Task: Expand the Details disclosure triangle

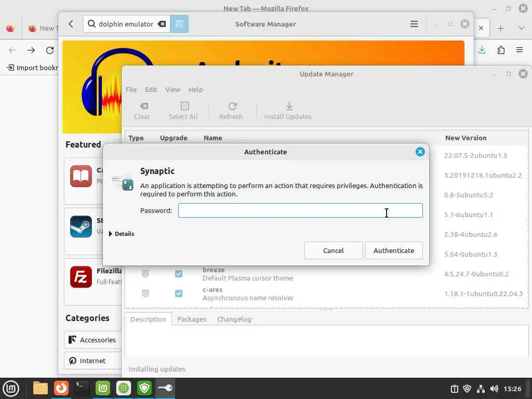Action: pyautogui.click(x=111, y=234)
